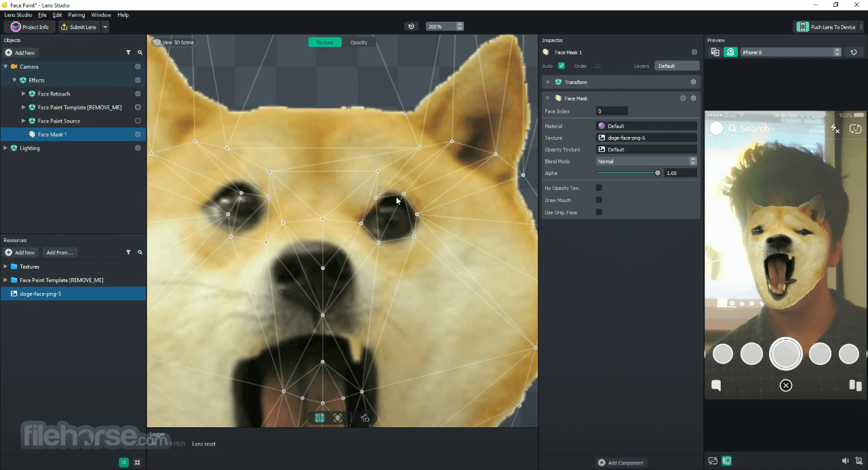Click the Alpha slider handle

[658, 173]
